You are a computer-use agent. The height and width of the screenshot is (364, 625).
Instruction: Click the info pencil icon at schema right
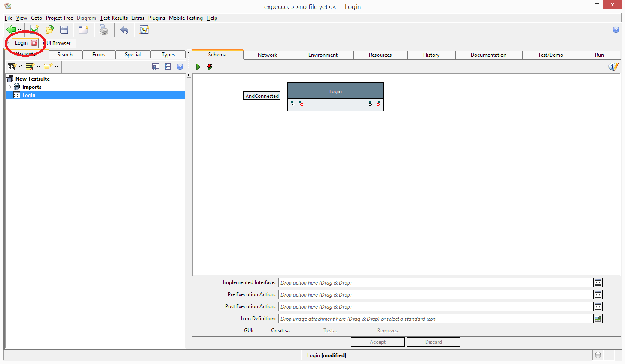613,67
